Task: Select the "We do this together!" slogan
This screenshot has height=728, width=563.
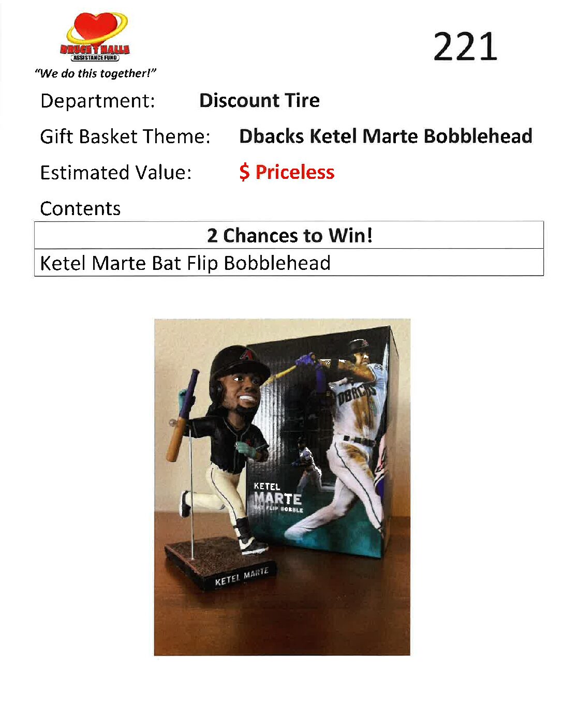Action: (95, 73)
